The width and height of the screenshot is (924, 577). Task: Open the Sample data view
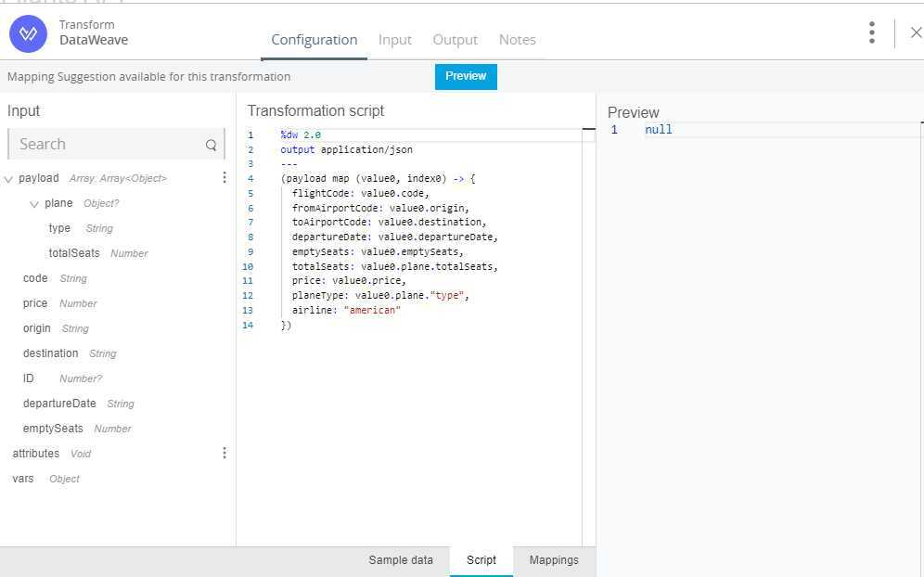click(x=401, y=560)
